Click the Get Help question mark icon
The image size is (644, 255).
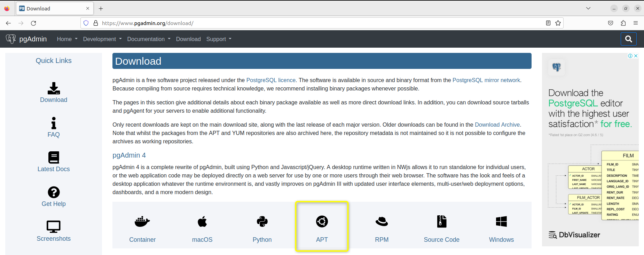(54, 192)
